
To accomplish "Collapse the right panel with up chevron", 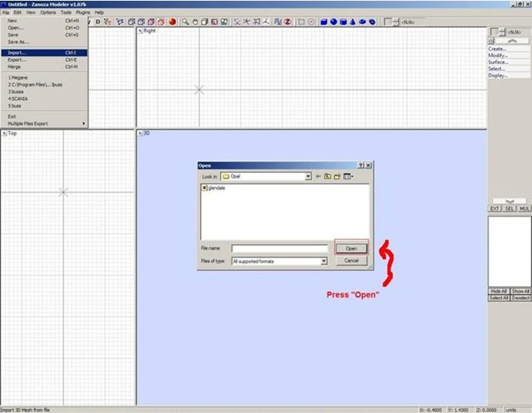I will point(512,41).
